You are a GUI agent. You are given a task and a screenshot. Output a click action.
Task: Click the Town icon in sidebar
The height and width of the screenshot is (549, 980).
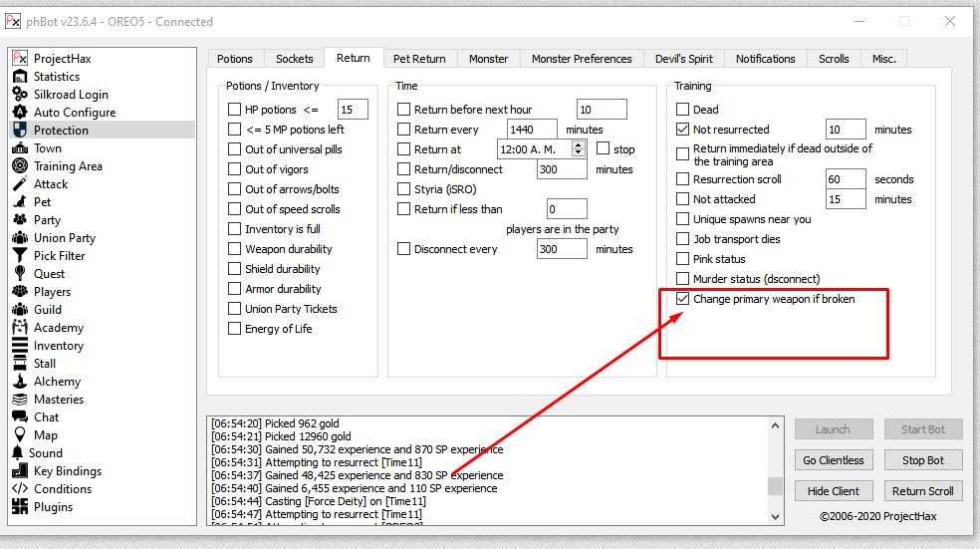point(20,148)
